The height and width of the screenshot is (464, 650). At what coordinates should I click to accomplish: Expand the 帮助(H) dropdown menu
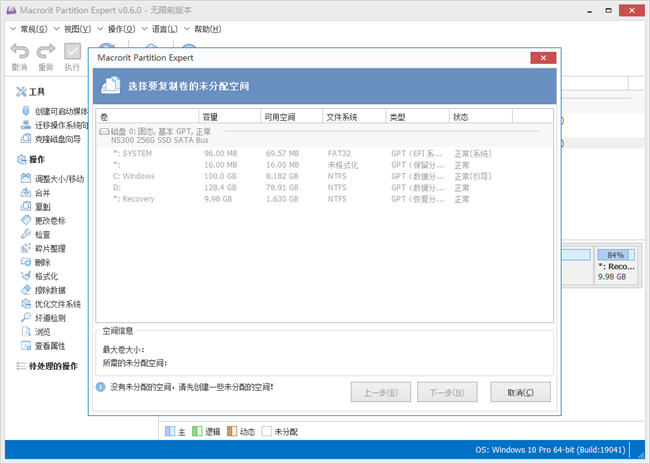208,29
